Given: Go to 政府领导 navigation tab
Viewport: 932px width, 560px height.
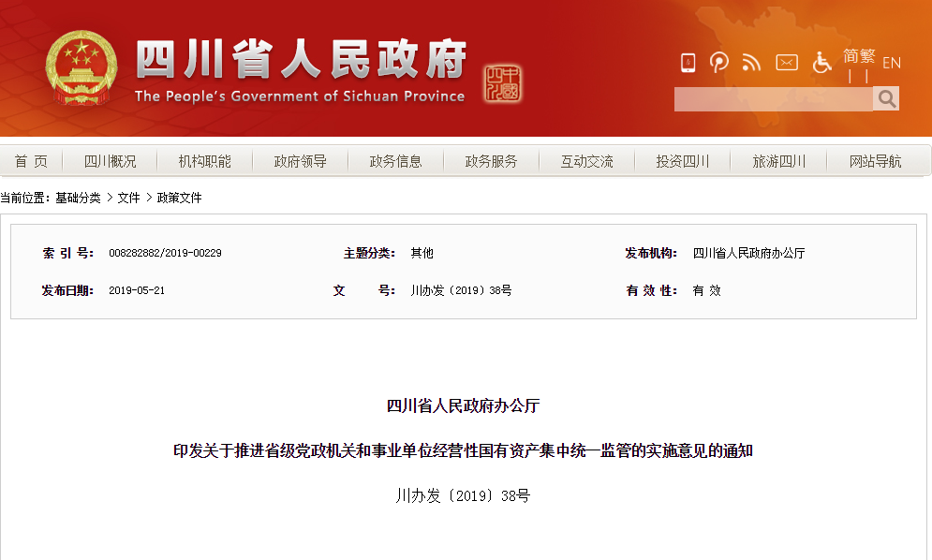Looking at the screenshot, I should coord(301,161).
